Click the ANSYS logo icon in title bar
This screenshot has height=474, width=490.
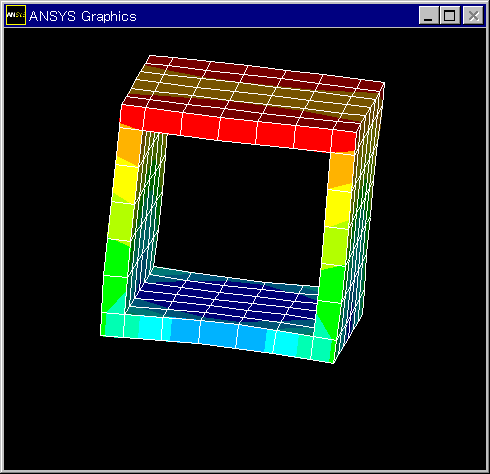tap(16, 15)
